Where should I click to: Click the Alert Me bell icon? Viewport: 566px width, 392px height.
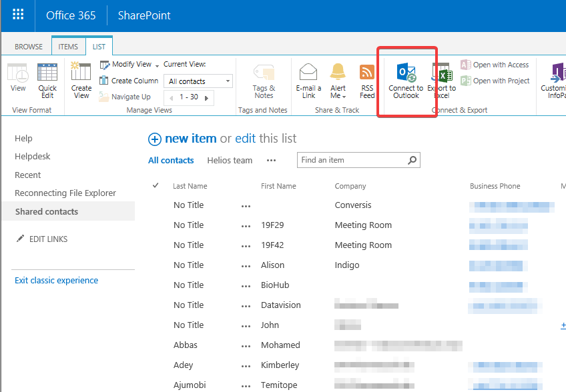pos(338,71)
